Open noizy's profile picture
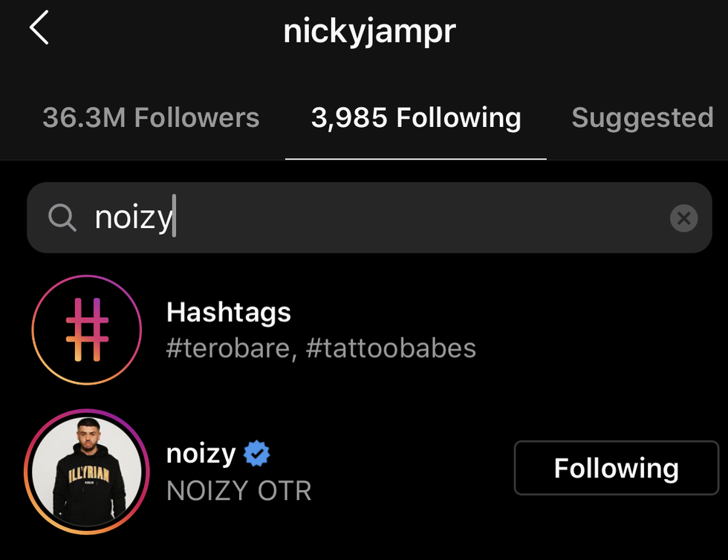Viewport: 728px width, 560px height. tap(87, 472)
